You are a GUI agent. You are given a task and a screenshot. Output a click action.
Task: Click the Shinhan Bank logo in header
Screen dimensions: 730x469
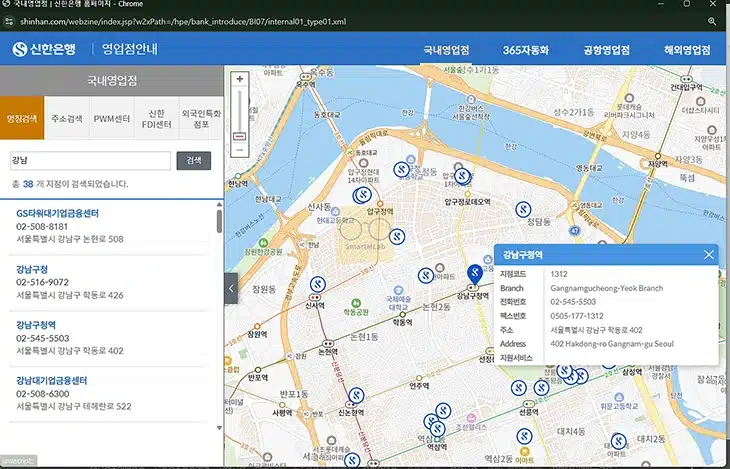pos(44,49)
